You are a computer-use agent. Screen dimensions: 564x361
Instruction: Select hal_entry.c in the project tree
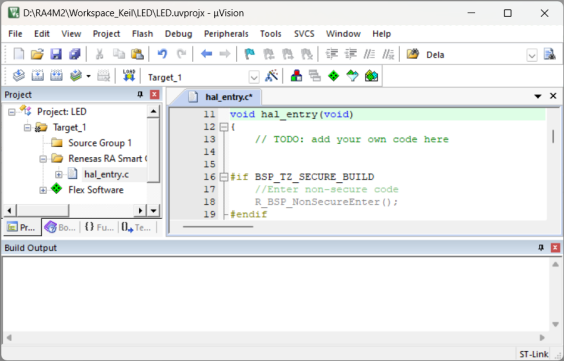click(x=106, y=174)
